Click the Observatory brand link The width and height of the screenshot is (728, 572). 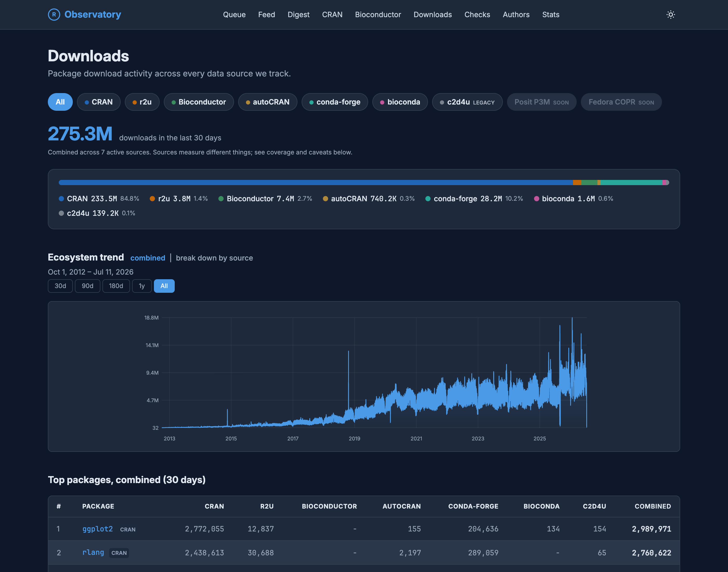pos(84,14)
